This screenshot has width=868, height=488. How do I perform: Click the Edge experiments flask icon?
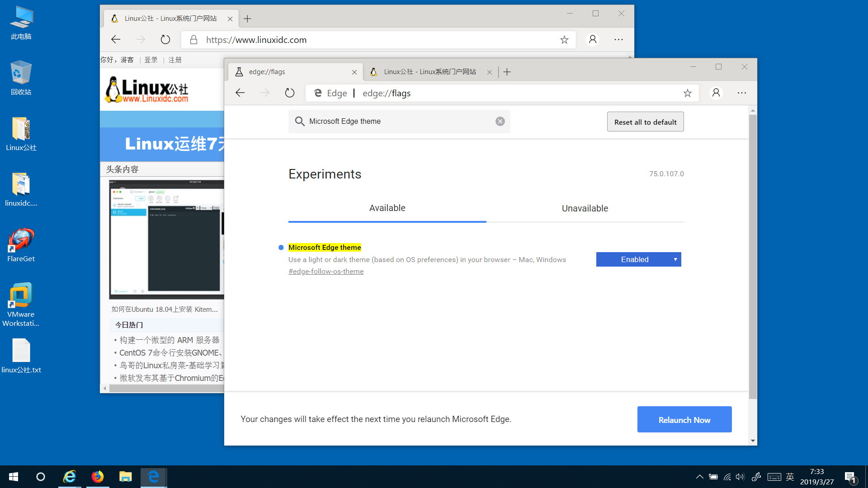pos(241,71)
